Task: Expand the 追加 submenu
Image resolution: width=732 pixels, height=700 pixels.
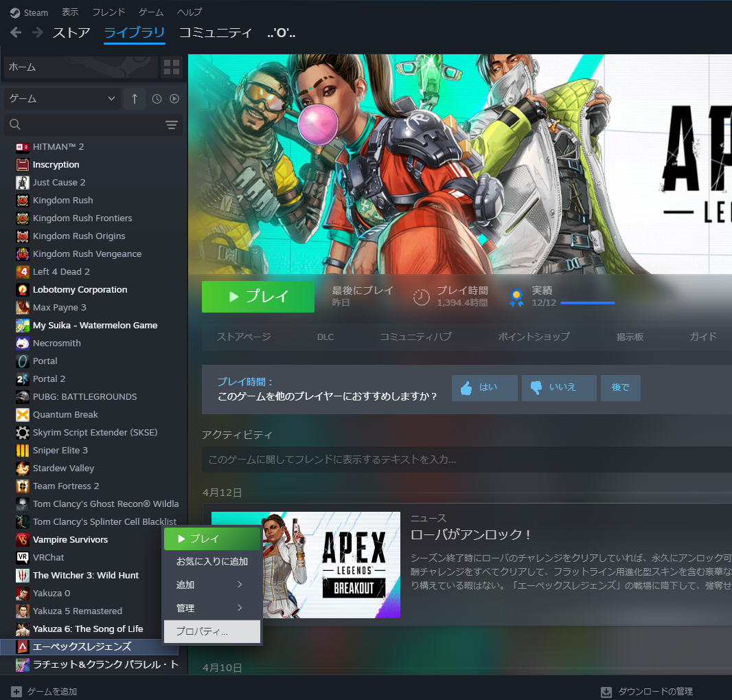Action: tap(212, 585)
